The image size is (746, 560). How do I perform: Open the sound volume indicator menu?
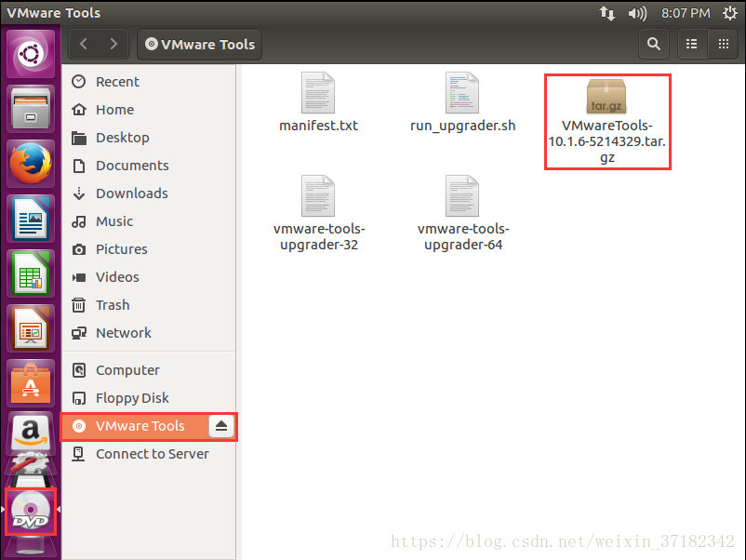(x=637, y=13)
